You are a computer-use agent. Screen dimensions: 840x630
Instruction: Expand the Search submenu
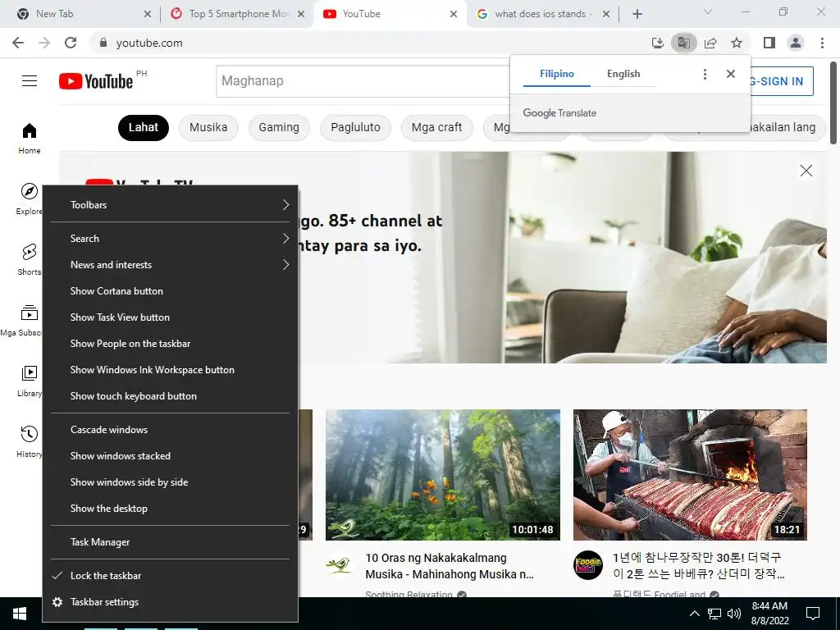point(171,239)
